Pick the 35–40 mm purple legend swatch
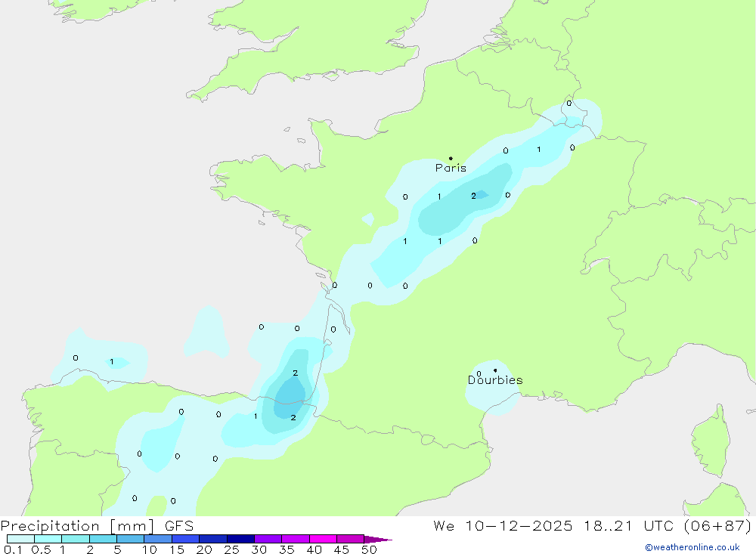The height and width of the screenshot is (554, 756). (x=296, y=539)
